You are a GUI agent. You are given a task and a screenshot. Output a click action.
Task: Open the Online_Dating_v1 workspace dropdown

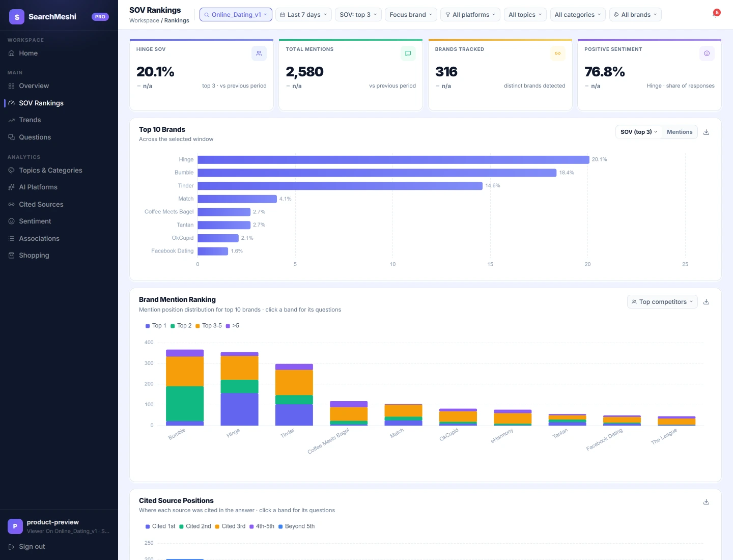click(x=236, y=15)
